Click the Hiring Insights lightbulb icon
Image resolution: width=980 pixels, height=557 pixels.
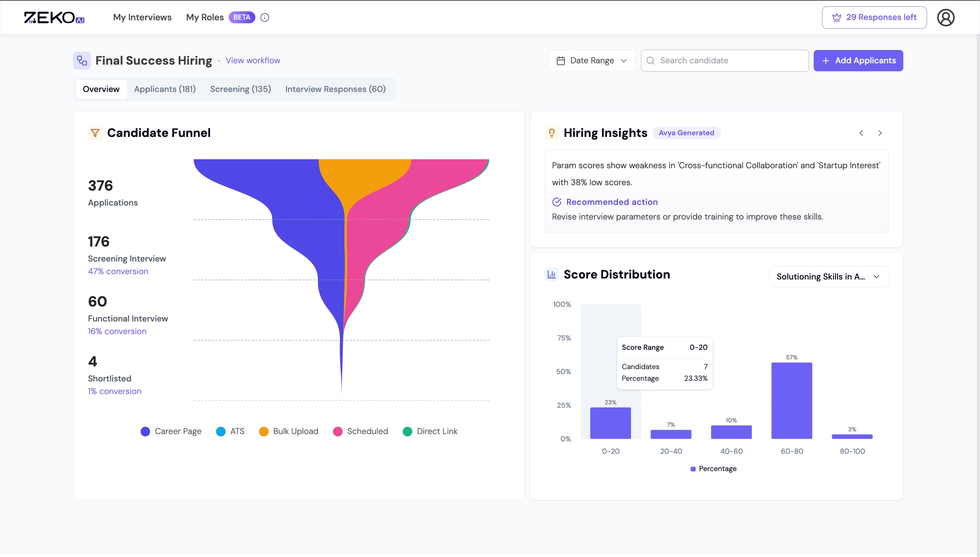click(x=551, y=133)
